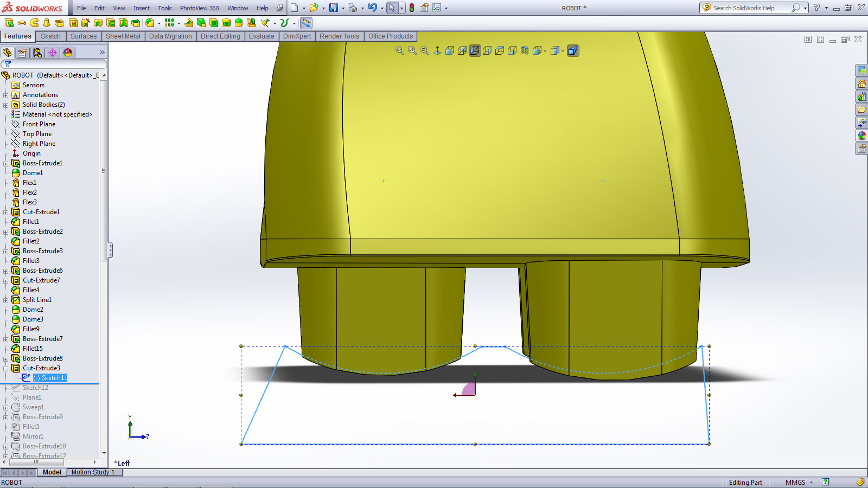Click the Print icon
This screenshot has height=488, width=868.
pyautogui.click(x=353, y=8)
